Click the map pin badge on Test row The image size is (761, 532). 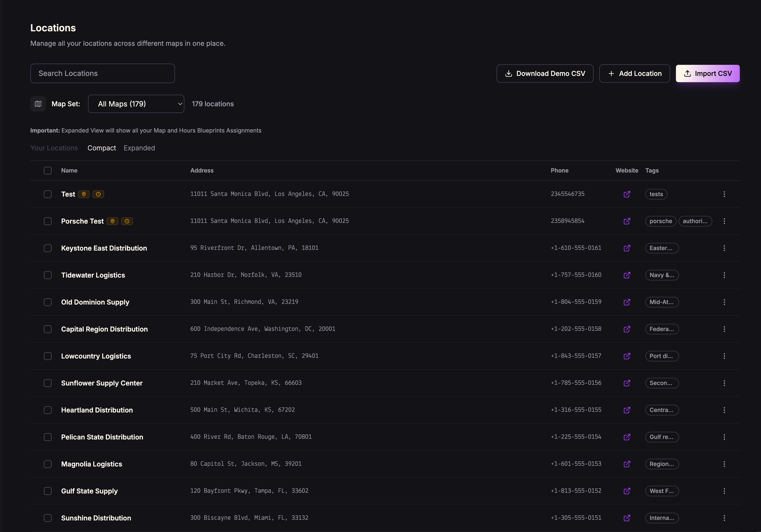[84, 194]
